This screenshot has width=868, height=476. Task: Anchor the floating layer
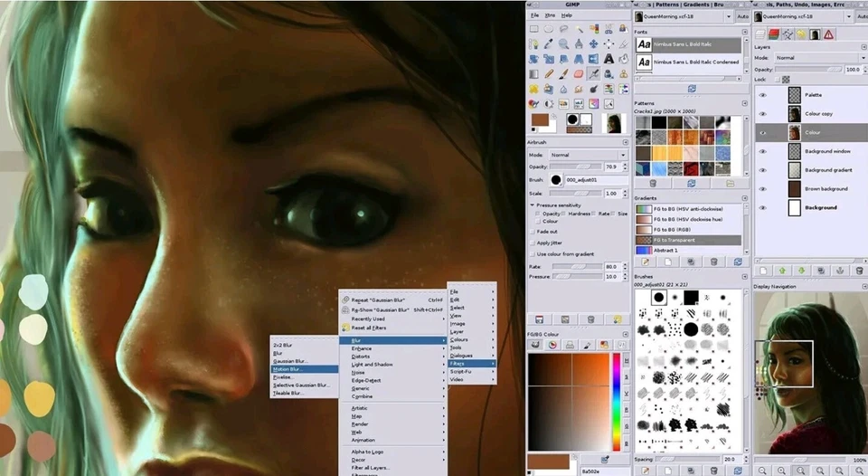pyautogui.click(x=840, y=271)
